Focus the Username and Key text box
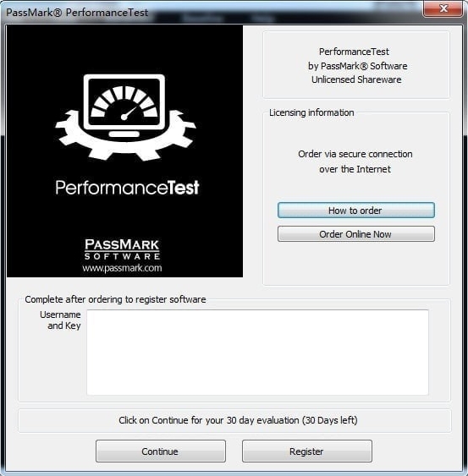Viewport: 468px width, 476px height. [258, 353]
